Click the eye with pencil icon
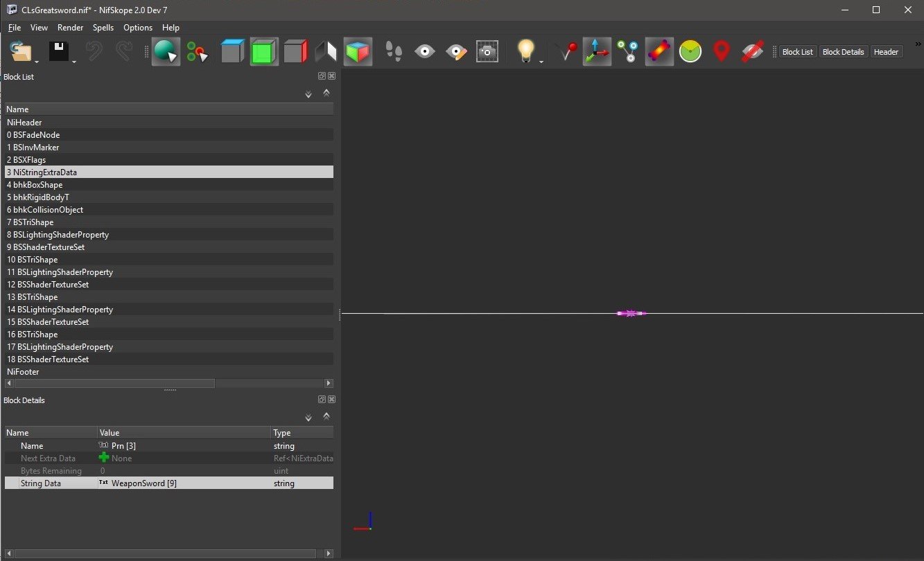This screenshot has height=561, width=924. click(456, 52)
